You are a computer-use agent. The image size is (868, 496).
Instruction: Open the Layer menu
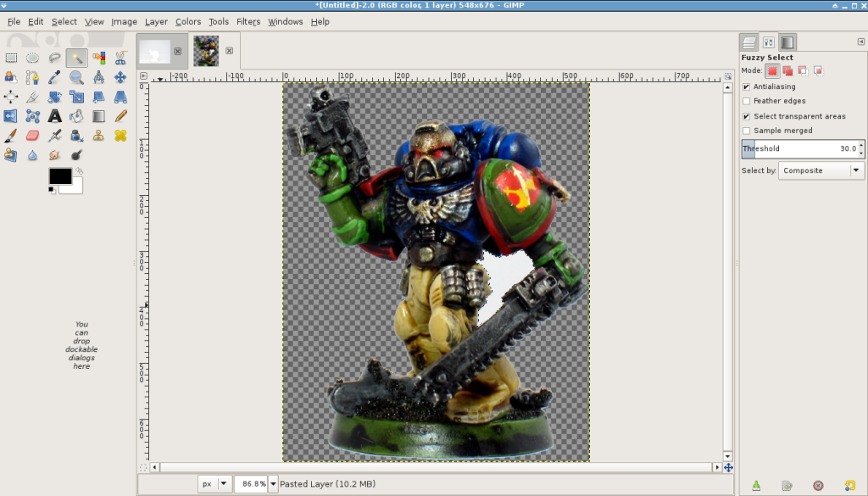tap(156, 21)
